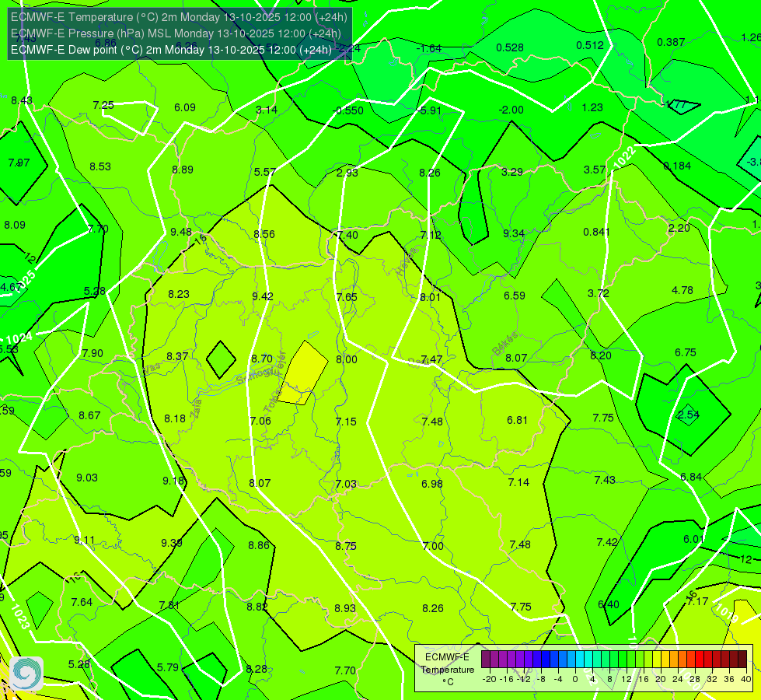Click the 1025 isobar label
Viewport: 761px width, 700px height.
[25, 282]
